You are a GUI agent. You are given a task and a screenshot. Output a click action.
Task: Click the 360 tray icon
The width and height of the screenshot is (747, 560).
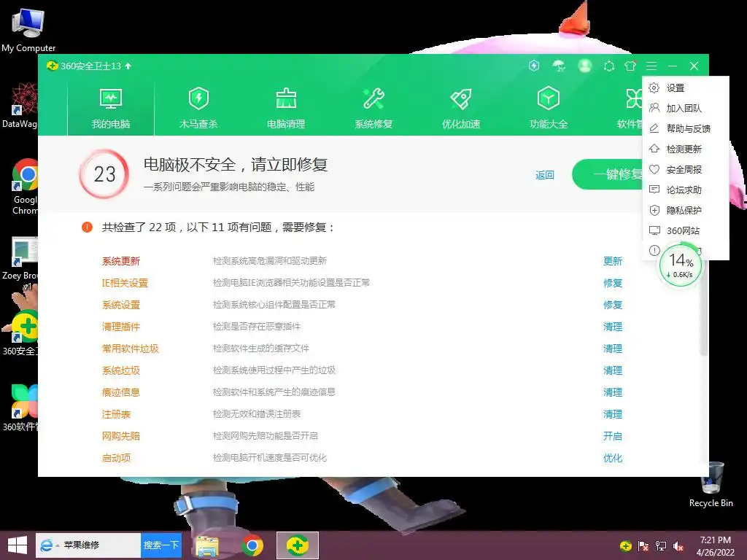point(626,545)
